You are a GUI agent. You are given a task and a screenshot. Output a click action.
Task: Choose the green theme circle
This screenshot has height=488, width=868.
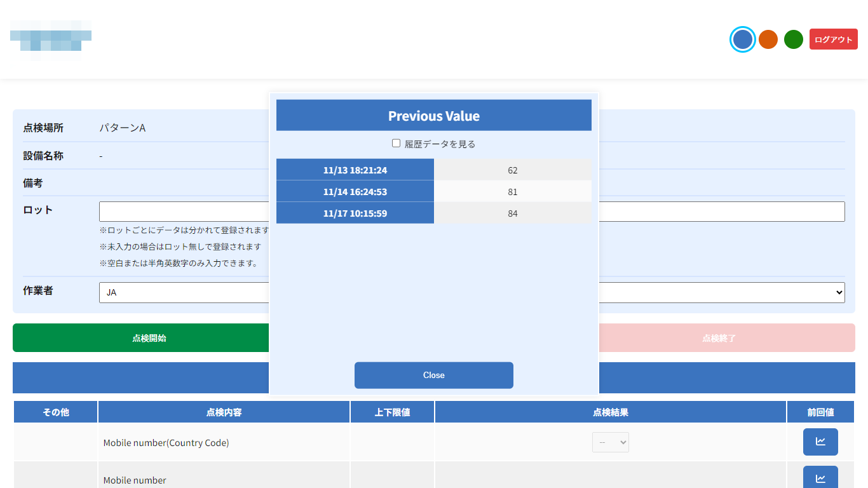(x=794, y=39)
